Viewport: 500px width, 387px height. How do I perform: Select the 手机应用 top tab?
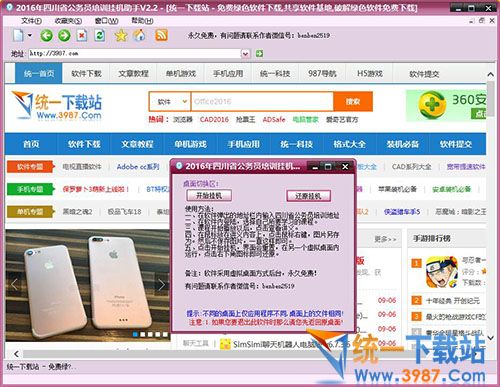pyautogui.click(x=228, y=73)
